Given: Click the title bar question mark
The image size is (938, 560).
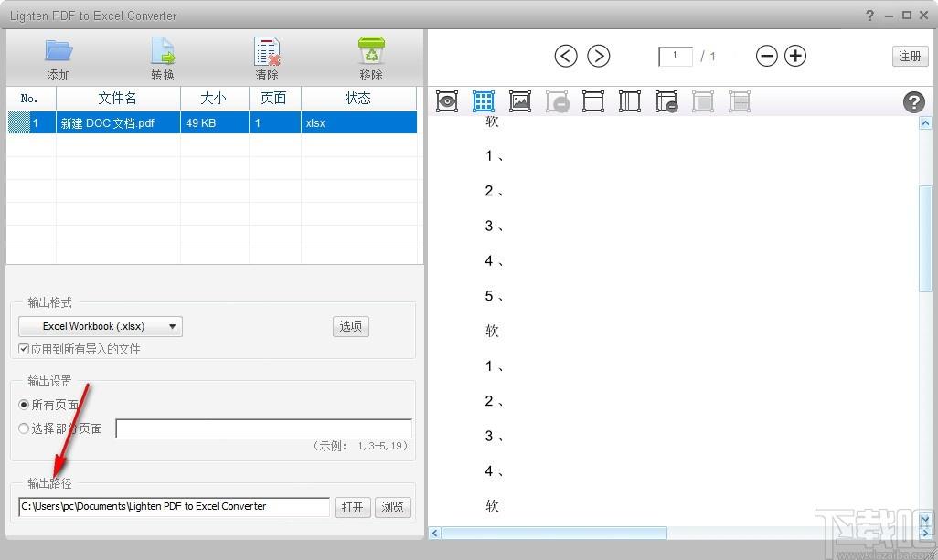Looking at the screenshot, I should click(x=869, y=16).
